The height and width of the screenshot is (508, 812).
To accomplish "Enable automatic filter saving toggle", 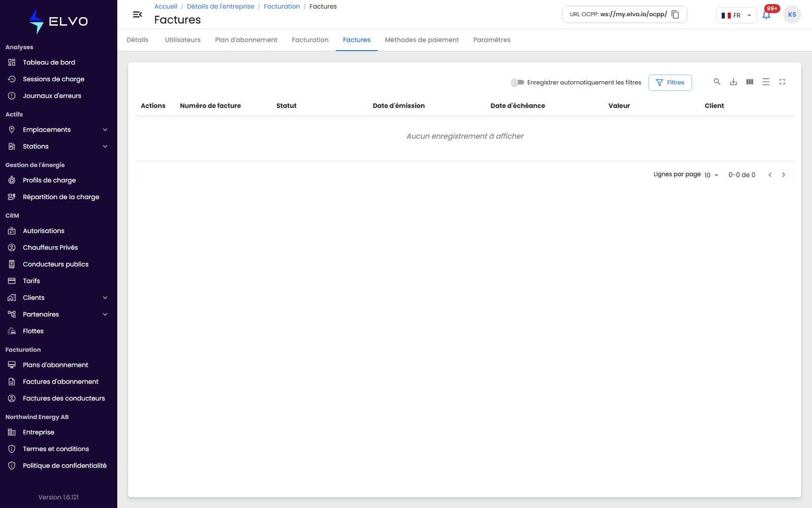I will click(517, 82).
